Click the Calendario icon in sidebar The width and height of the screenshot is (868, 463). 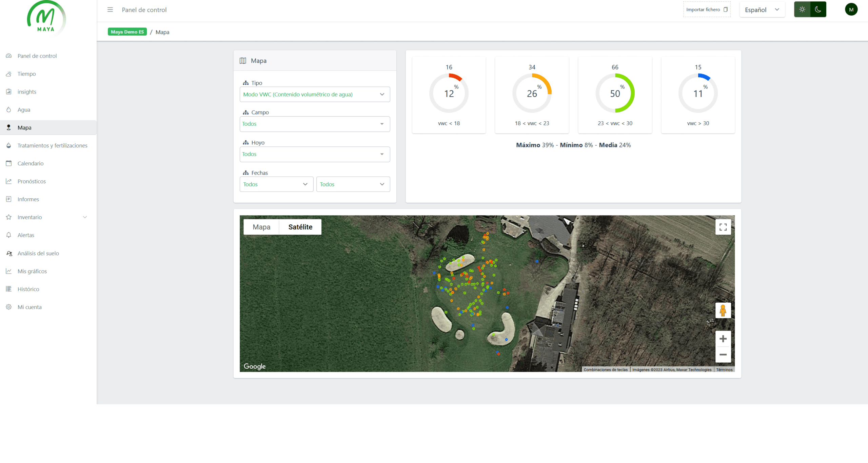9,163
